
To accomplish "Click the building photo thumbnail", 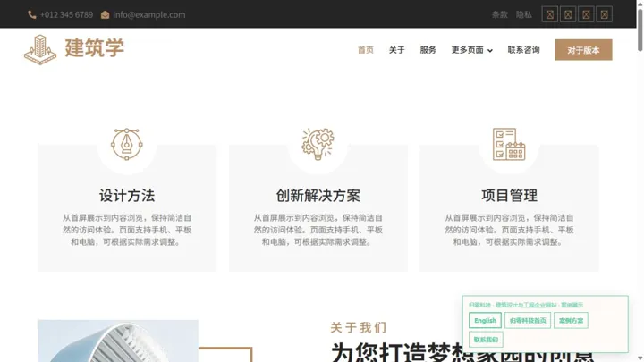I will coord(118,341).
